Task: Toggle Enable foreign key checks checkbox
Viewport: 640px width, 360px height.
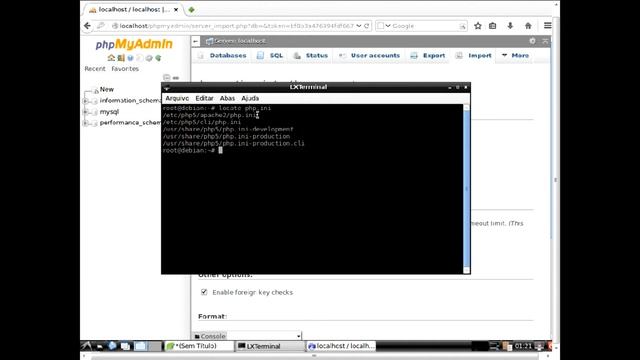Action: coord(204,292)
